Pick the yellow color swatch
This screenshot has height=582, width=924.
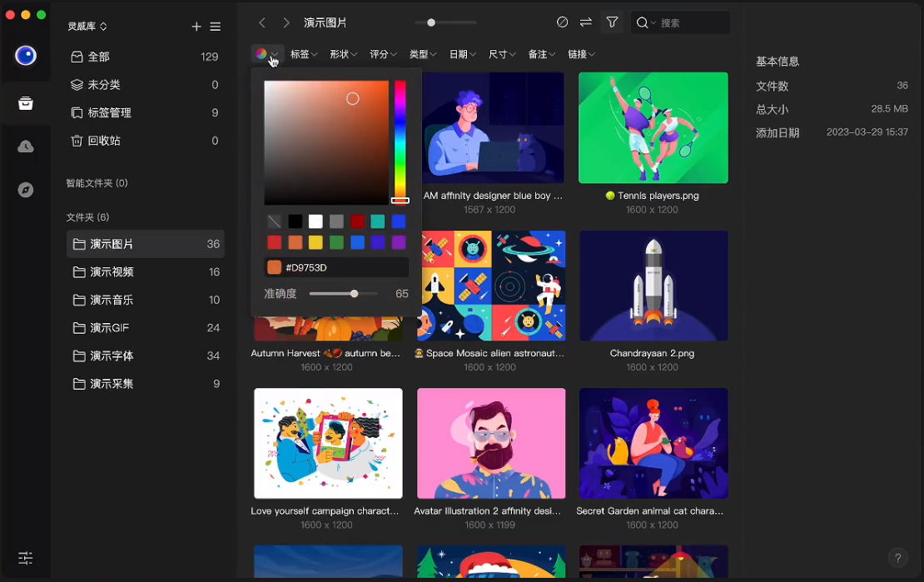point(315,242)
